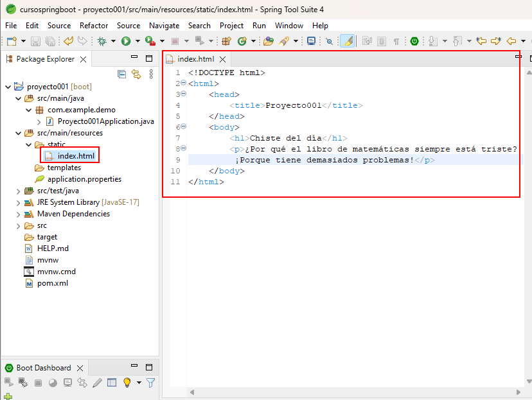The width and height of the screenshot is (532, 400).
Task: Click the Open Type icon
Action: [269, 41]
